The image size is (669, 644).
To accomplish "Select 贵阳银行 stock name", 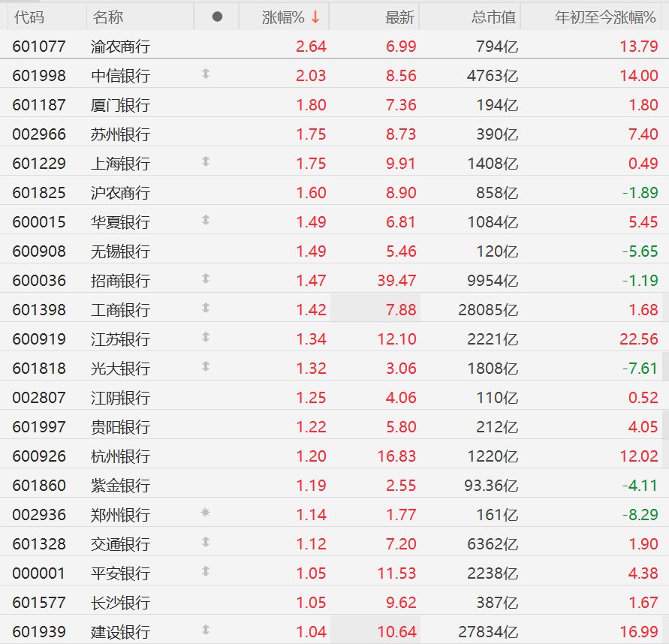I will tap(120, 427).
